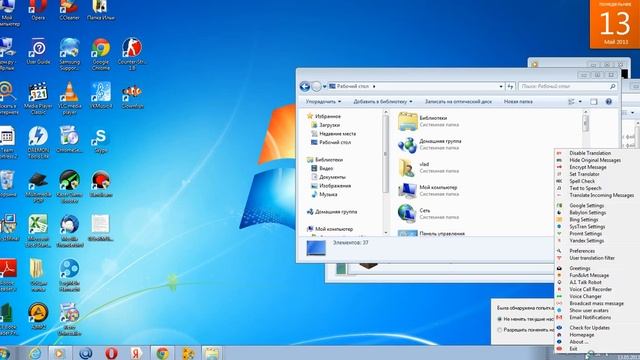Select 'Encrypt Message' menu entry
Image resolution: width=640 pixels, height=360 pixels.
click(x=588, y=167)
